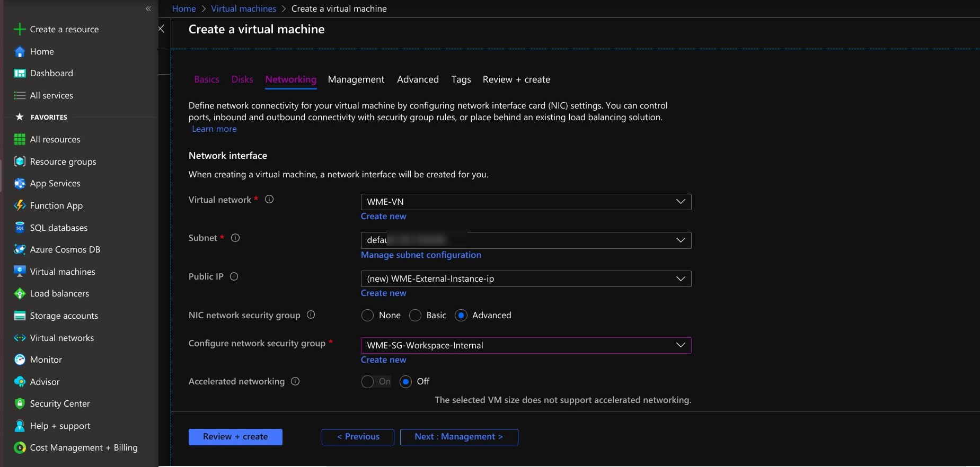Close the Create a virtual machine blade
The height and width of the screenshot is (467, 980).
(161, 29)
